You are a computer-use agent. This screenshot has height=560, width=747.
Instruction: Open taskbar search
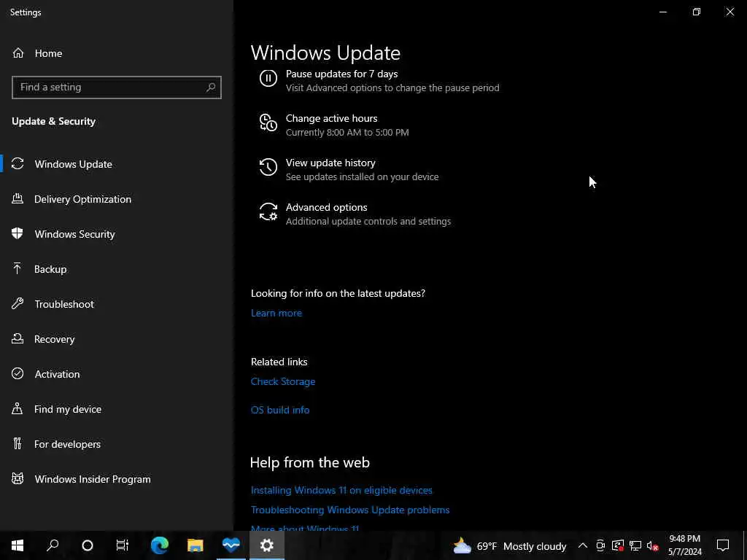tap(53, 545)
